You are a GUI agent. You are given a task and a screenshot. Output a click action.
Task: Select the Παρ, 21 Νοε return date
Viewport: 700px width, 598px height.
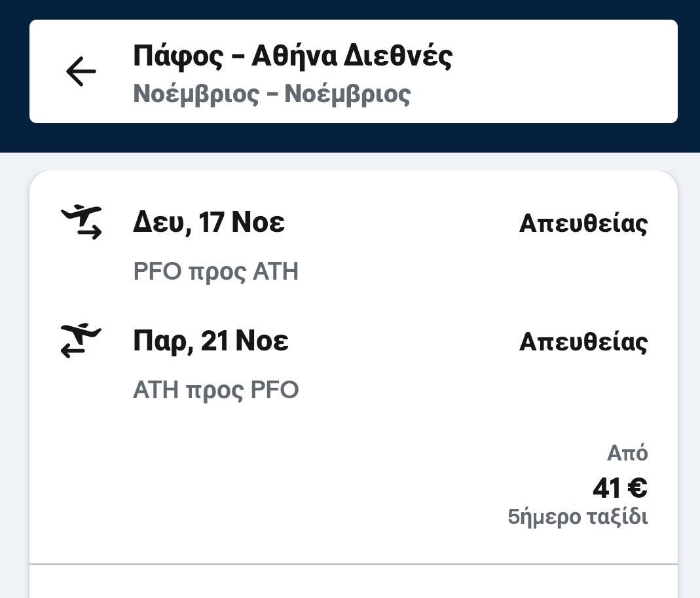click(x=210, y=341)
